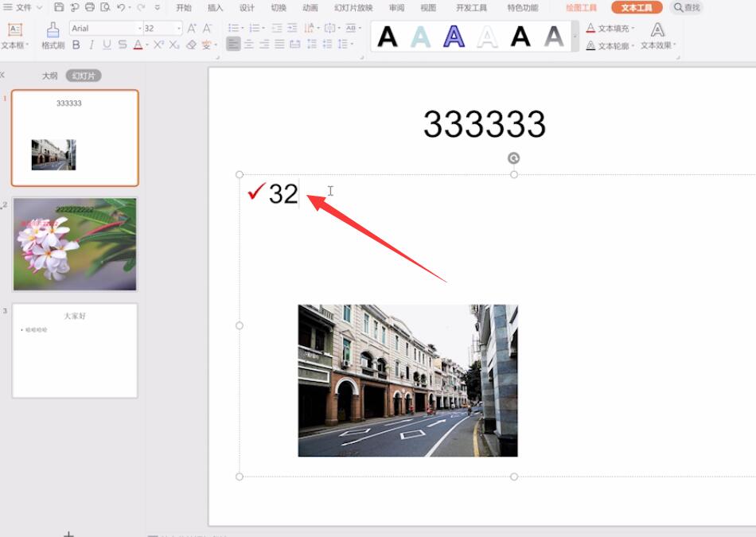Switch to the 插入 tab

215,8
